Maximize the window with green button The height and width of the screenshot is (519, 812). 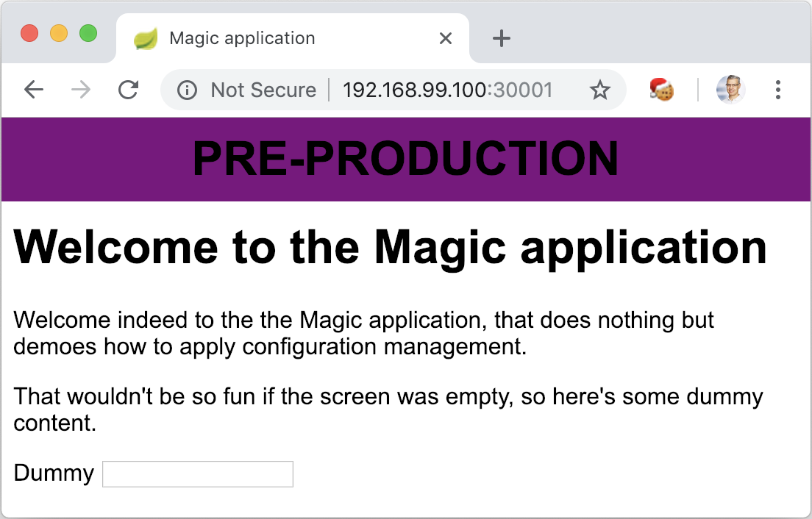88,33
